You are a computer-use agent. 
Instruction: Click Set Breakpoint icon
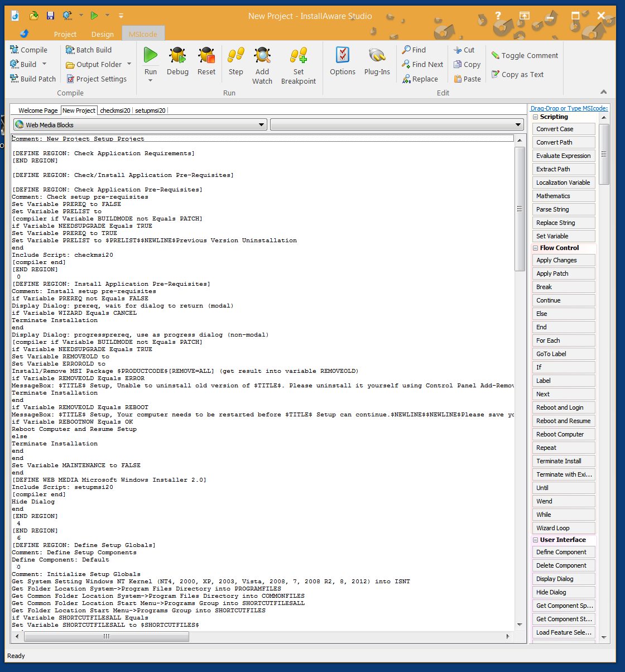299,55
